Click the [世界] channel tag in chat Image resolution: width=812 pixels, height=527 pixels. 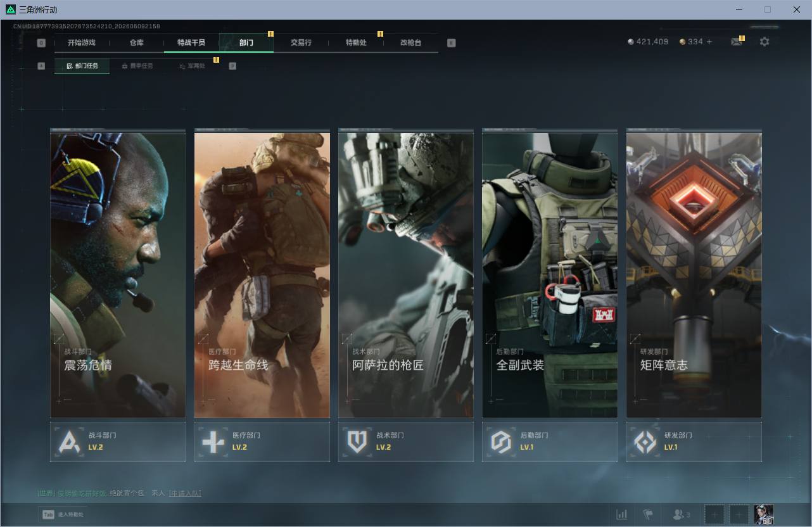pyautogui.click(x=46, y=493)
